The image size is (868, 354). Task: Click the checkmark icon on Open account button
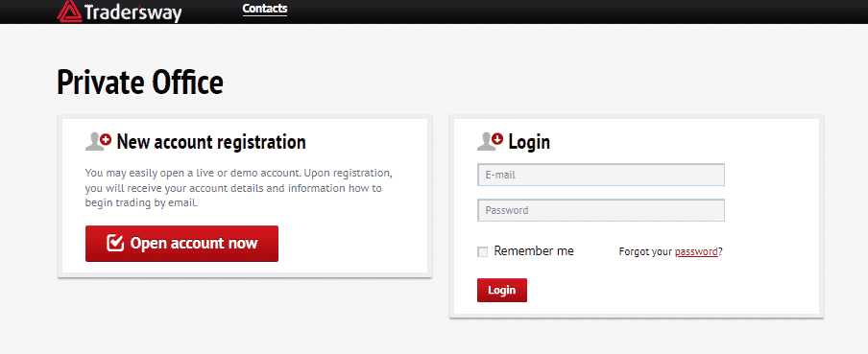click(115, 243)
